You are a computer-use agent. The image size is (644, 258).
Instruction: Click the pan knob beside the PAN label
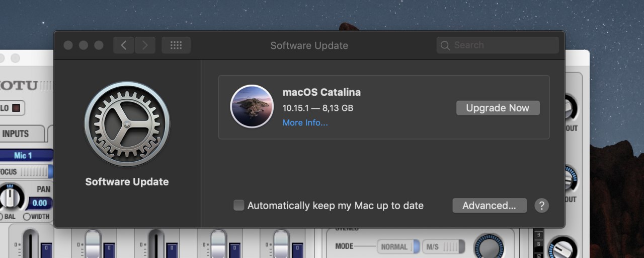(x=11, y=197)
